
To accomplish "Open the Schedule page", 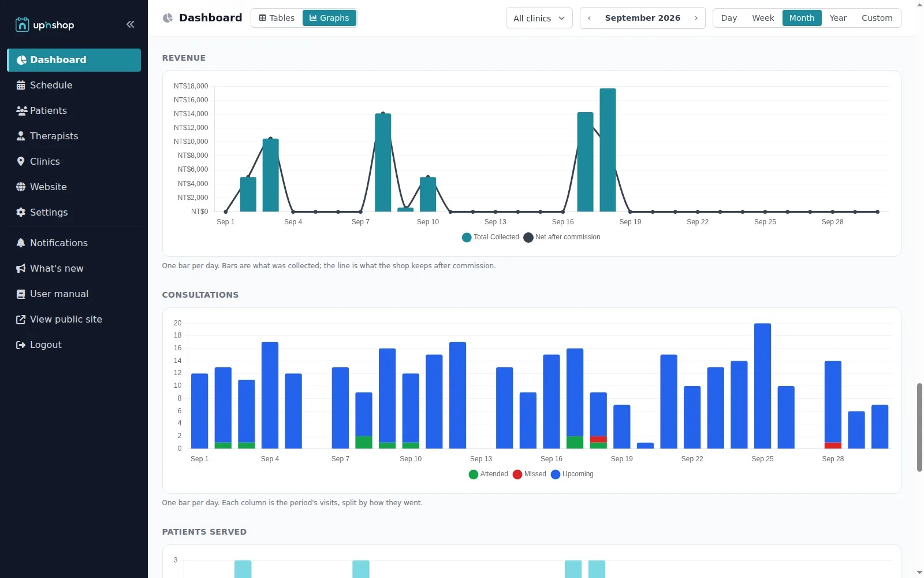I will (74, 85).
